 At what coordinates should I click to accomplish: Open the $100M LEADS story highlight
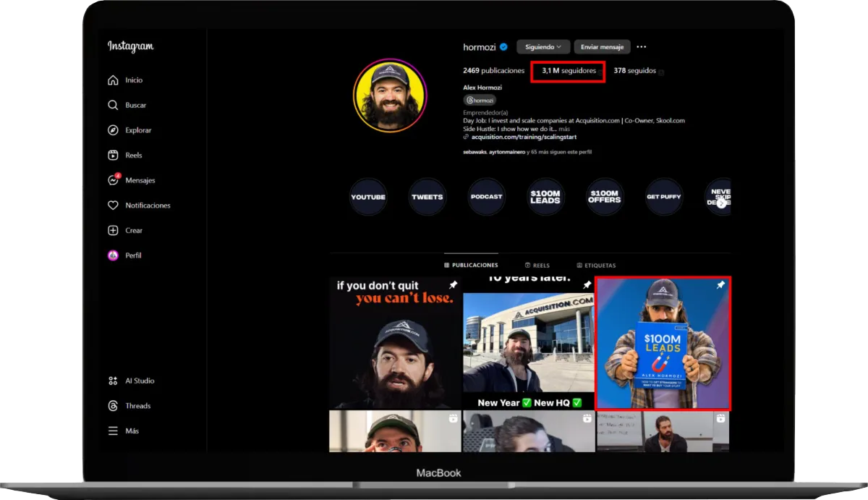[x=545, y=197]
